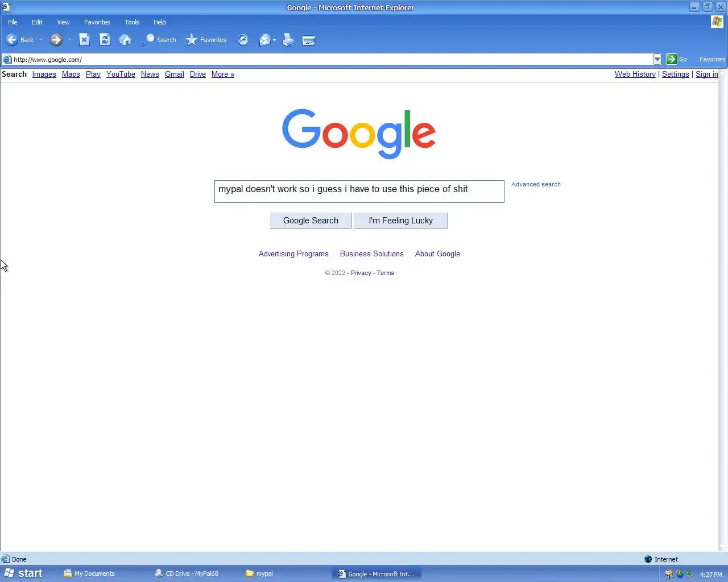Click the Forward arrow icon

coord(56,40)
